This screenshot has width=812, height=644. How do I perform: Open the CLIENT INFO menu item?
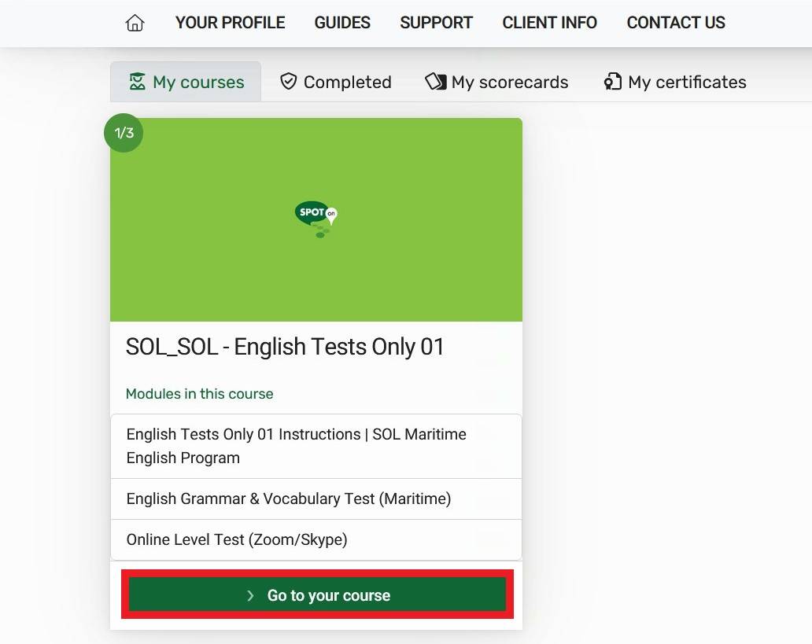[x=549, y=23]
